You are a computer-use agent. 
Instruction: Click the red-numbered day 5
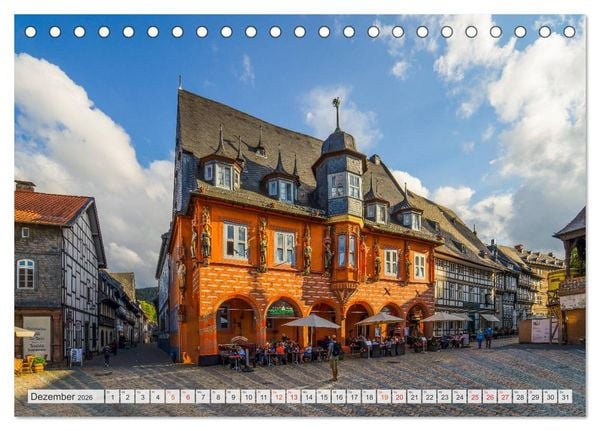pos(173,397)
